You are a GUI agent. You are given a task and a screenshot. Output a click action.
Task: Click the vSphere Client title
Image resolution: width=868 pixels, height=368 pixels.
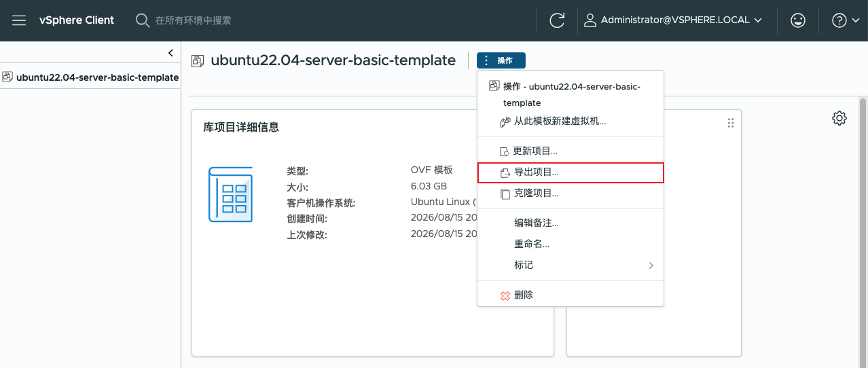77,20
